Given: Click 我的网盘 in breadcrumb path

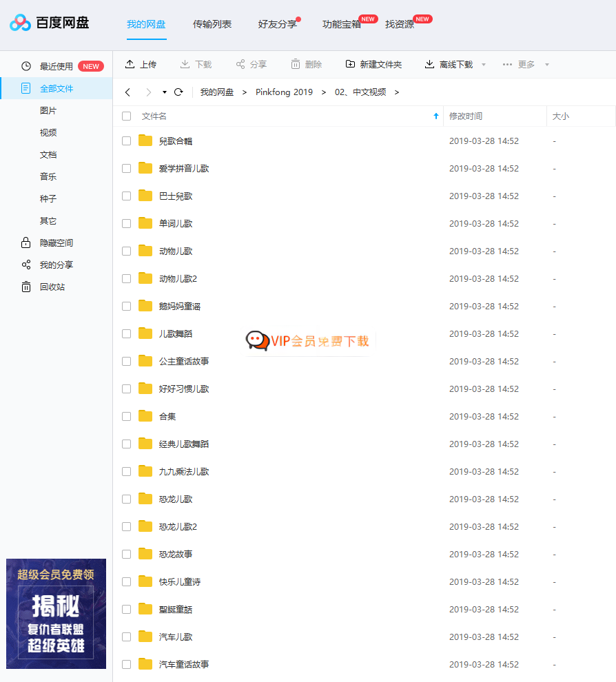Looking at the screenshot, I should [x=217, y=92].
